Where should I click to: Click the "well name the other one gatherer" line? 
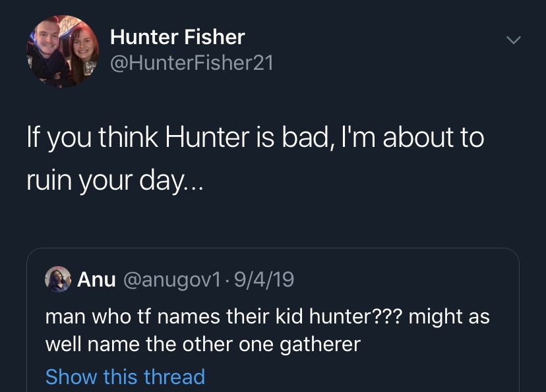[202, 344]
